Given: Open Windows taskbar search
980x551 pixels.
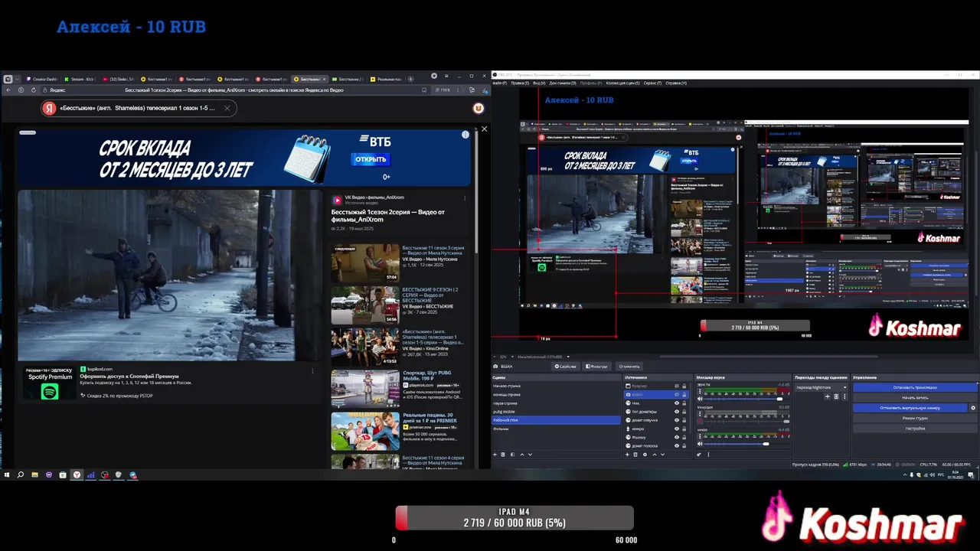Looking at the screenshot, I should pyautogui.click(x=21, y=474).
